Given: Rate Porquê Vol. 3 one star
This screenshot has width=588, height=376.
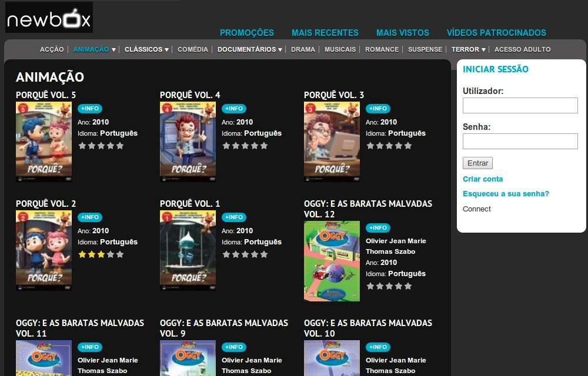Looking at the screenshot, I should tap(370, 146).
